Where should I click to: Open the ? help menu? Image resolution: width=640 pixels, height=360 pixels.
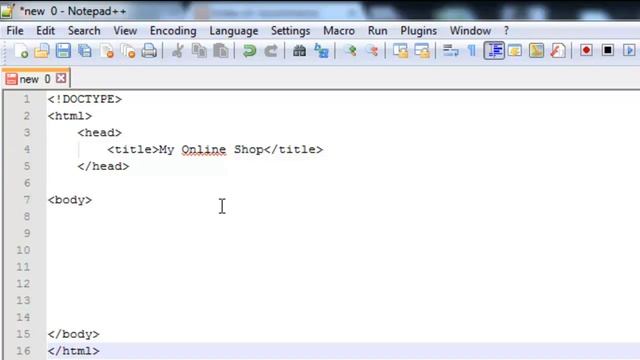(x=507, y=31)
